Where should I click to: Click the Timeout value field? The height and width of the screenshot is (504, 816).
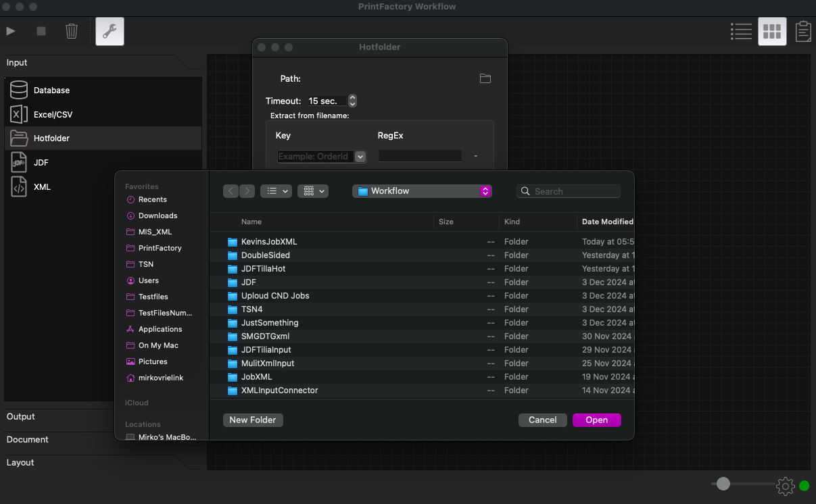(x=327, y=101)
